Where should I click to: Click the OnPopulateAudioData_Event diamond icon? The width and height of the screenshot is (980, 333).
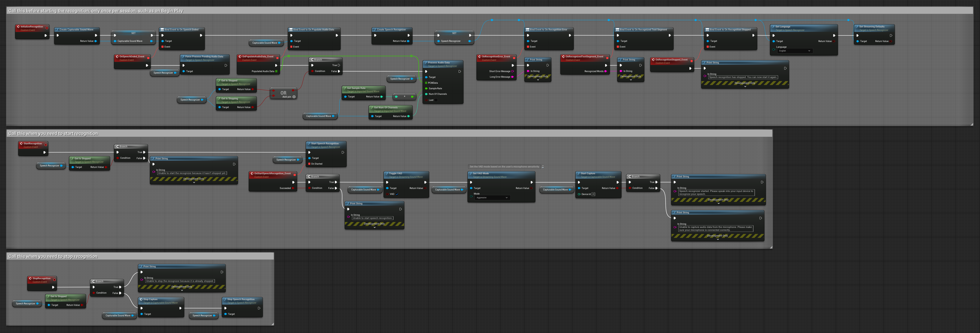(x=240, y=57)
